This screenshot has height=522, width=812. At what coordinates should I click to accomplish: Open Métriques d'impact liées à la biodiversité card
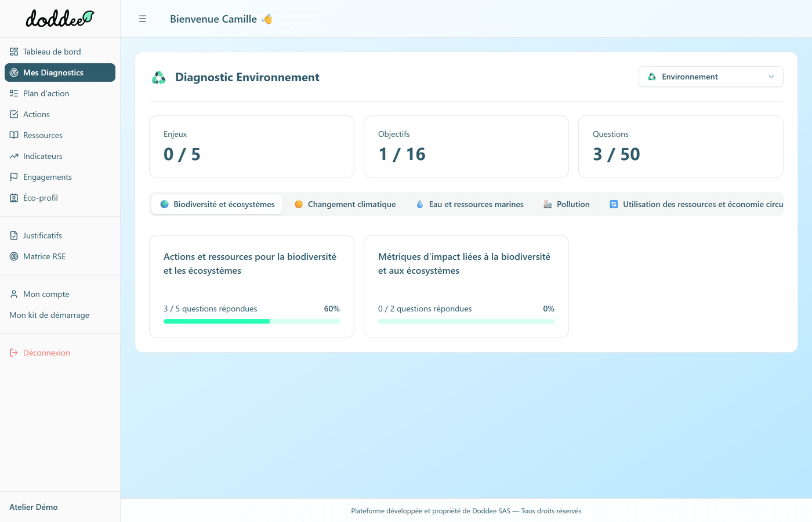(466, 287)
